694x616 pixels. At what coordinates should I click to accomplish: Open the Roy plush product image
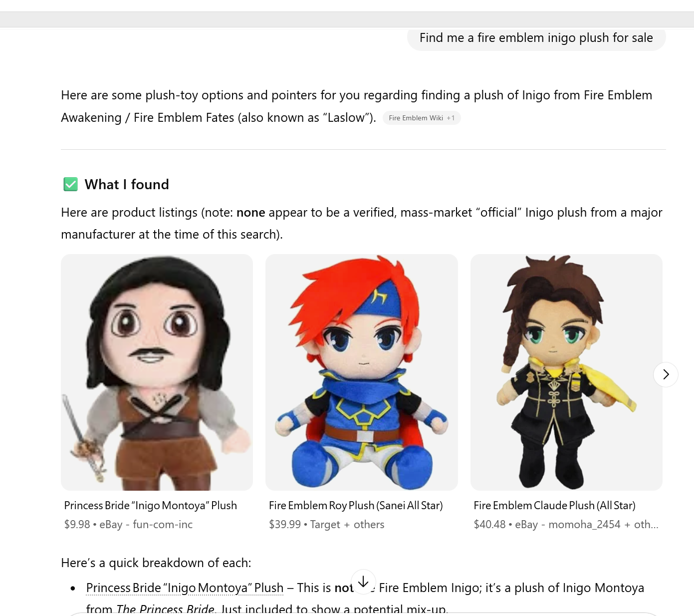coord(362,372)
